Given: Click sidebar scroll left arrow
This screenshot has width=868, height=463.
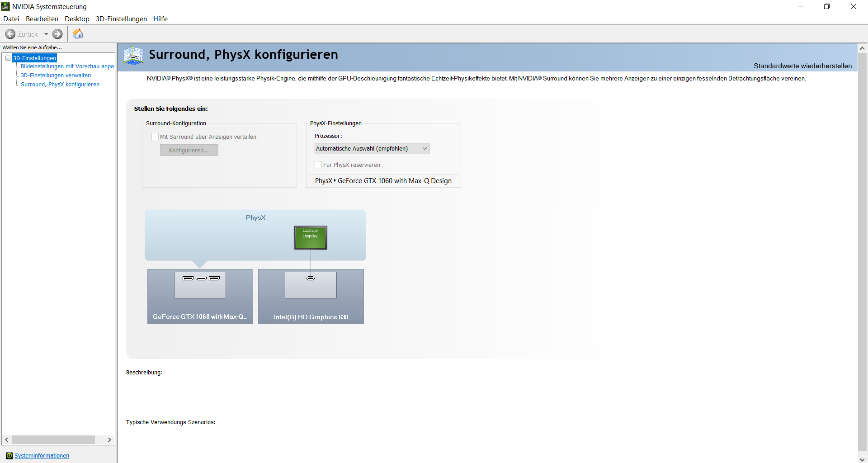Looking at the screenshot, I should 7,439.
